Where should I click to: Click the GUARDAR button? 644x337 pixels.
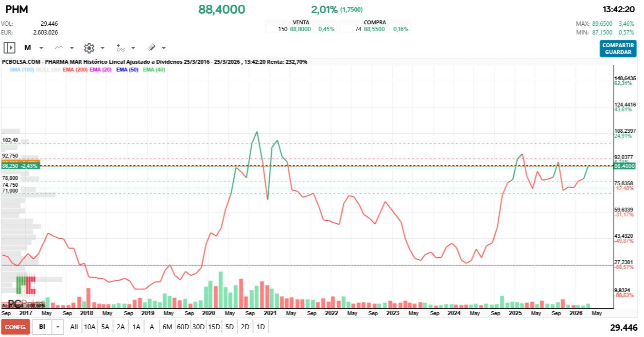coord(618,52)
